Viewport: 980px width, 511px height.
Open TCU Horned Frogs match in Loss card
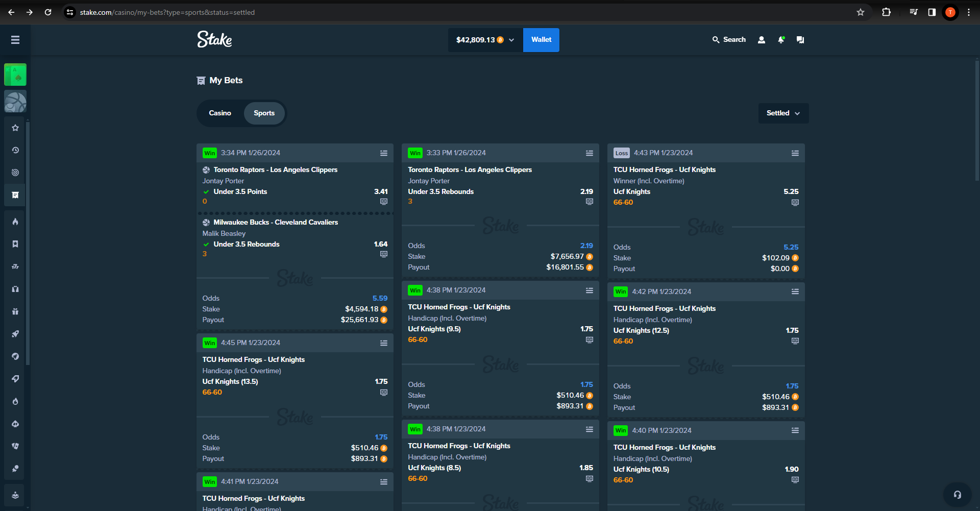click(665, 170)
